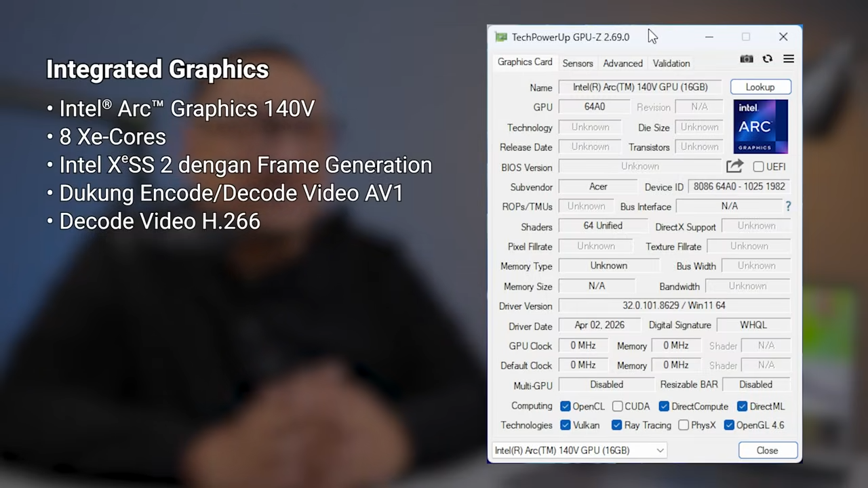The image size is (868, 488).
Task: Click the empty BIOS Version field
Action: click(640, 167)
